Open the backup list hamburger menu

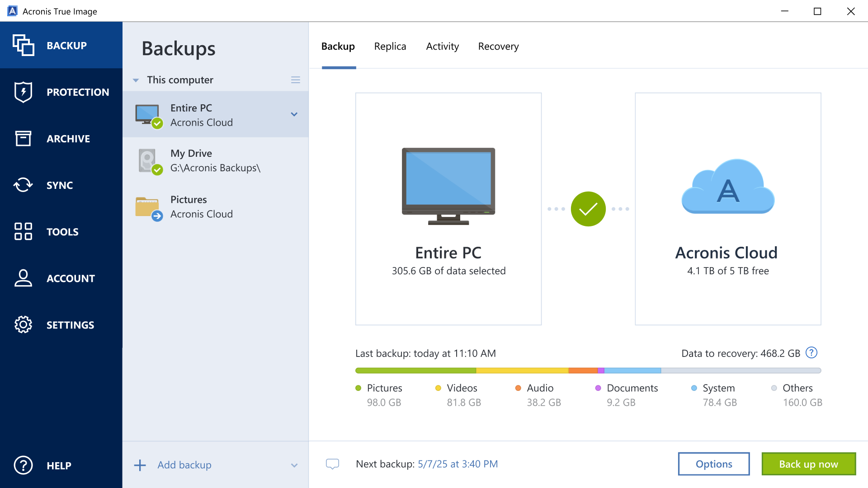pos(296,80)
